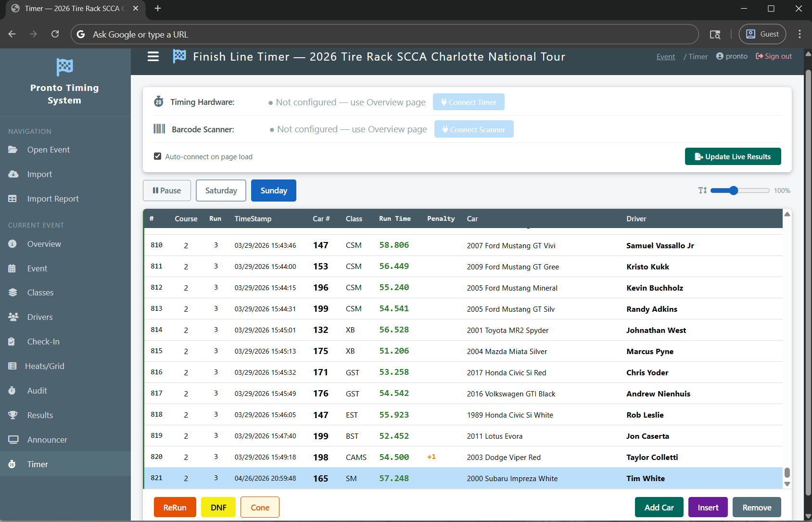Select the Sunday tab
The width and height of the screenshot is (812, 522).
coord(274,191)
